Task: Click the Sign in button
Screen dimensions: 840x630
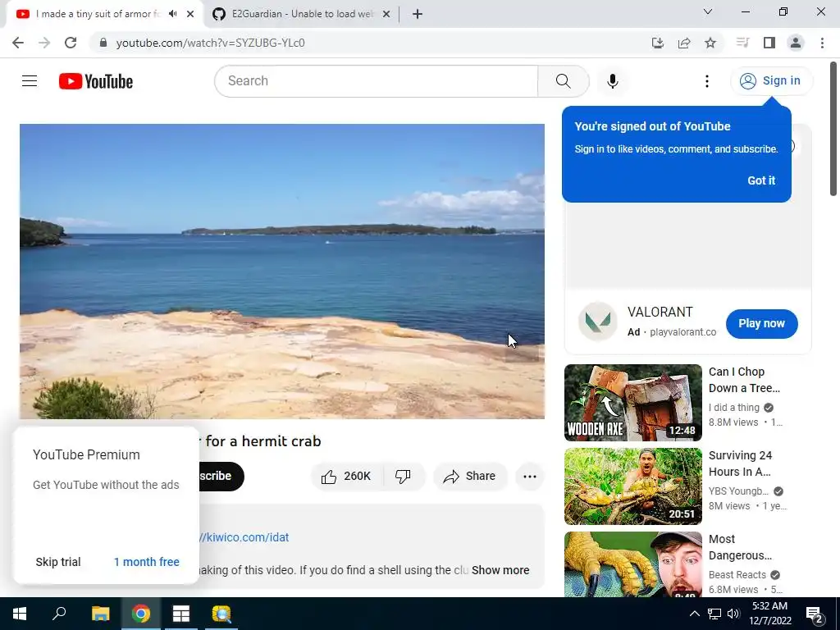Action: [771, 81]
